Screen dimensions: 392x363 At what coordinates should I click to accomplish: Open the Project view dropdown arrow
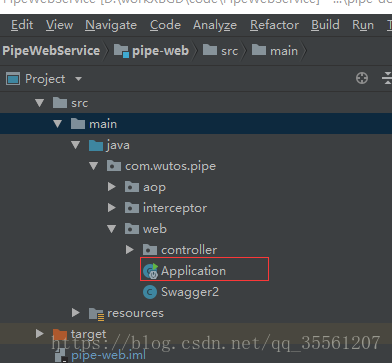[78, 79]
